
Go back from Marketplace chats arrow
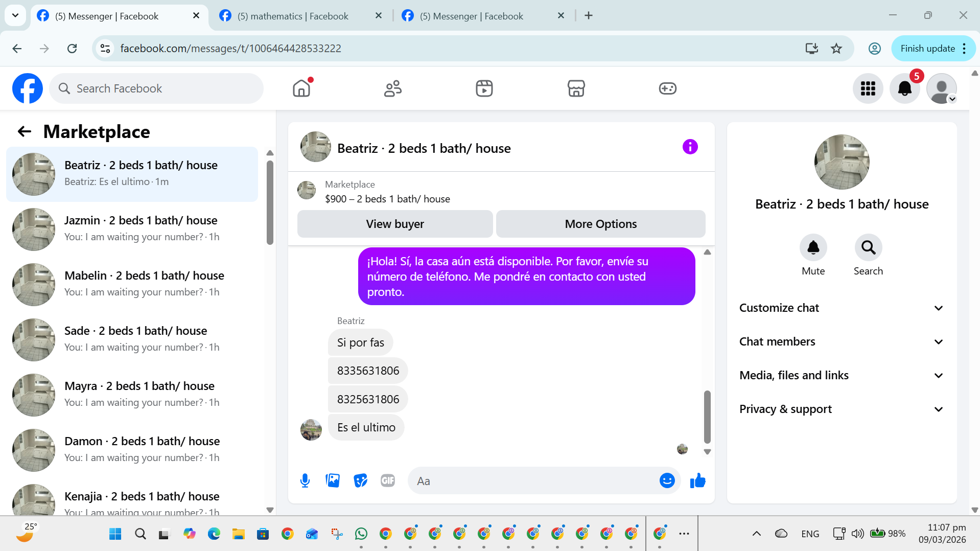(x=25, y=132)
